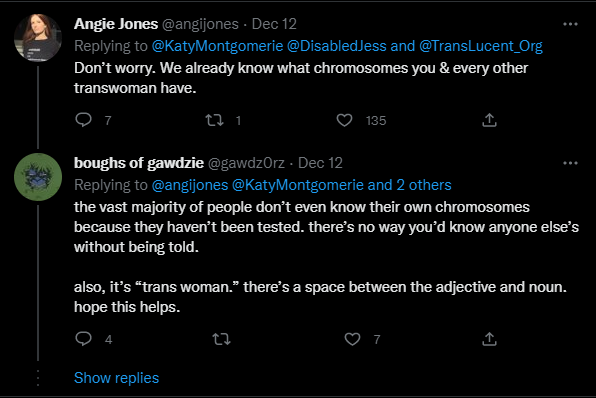Share boughs of gawdzie's tweet
Screen dimensions: 596x398
pyautogui.click(x=489, y=339)
